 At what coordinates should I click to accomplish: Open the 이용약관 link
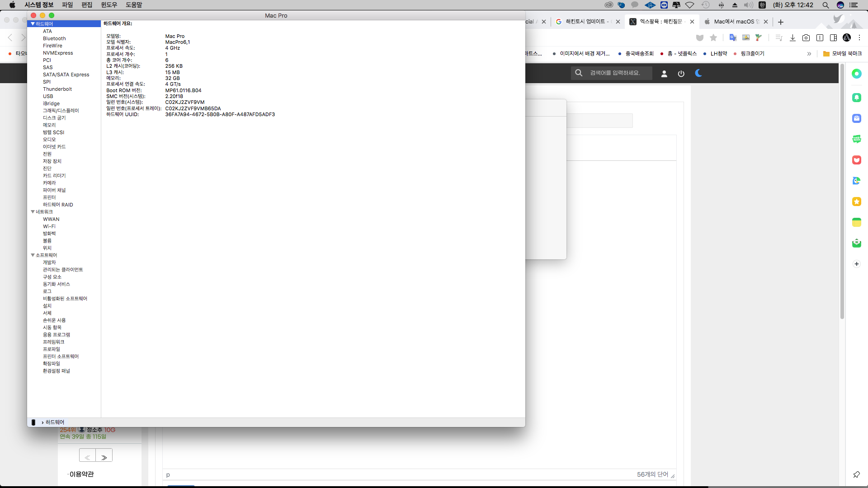point(81,474)
